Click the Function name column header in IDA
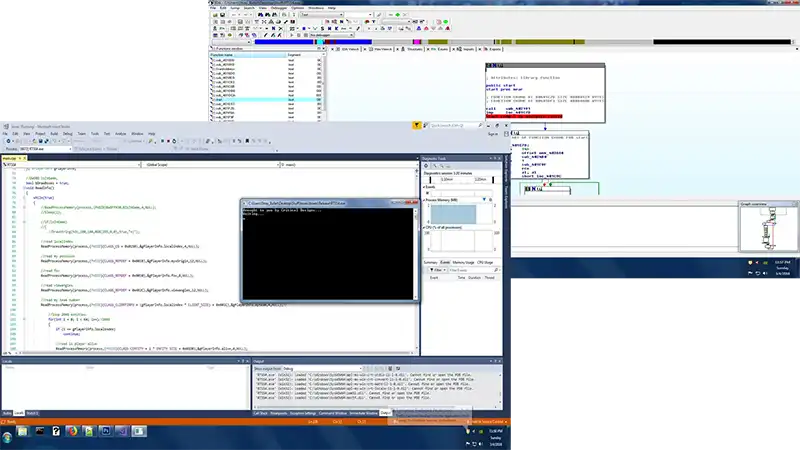The height and width of the screenshot is (450, 800). (x=248, y=55)
